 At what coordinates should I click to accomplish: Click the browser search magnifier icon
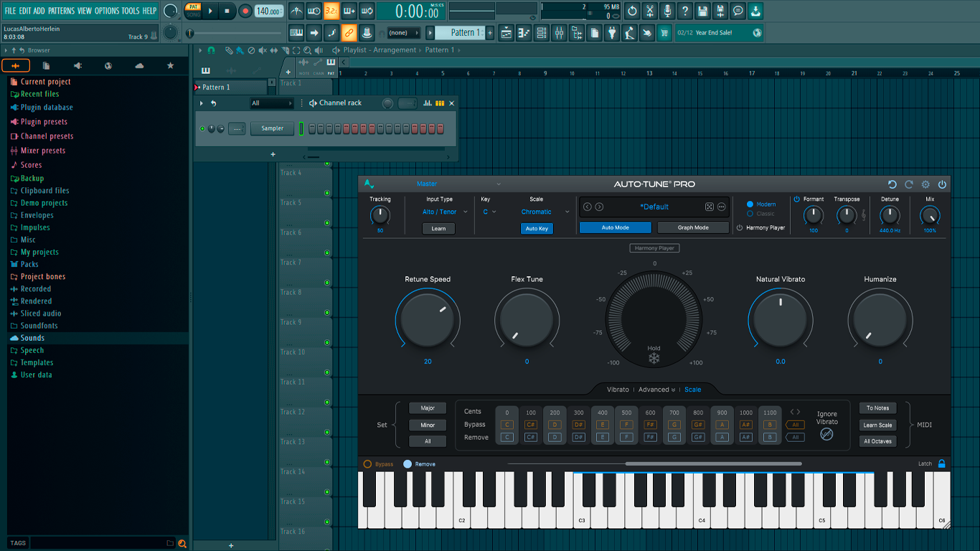point(182,543)
